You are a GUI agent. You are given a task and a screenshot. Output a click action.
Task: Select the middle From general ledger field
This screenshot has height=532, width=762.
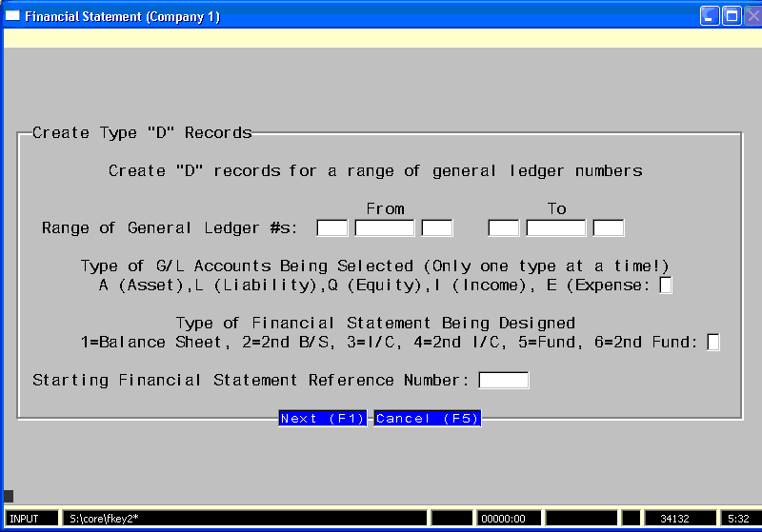point(385,227)
